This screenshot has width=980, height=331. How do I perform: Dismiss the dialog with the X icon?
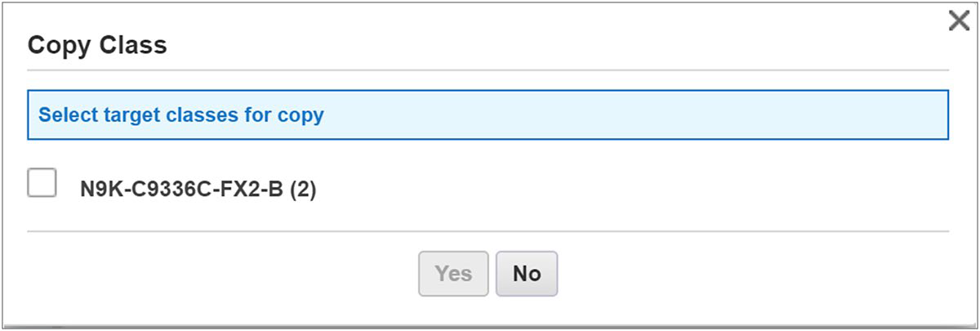point(959,21)
